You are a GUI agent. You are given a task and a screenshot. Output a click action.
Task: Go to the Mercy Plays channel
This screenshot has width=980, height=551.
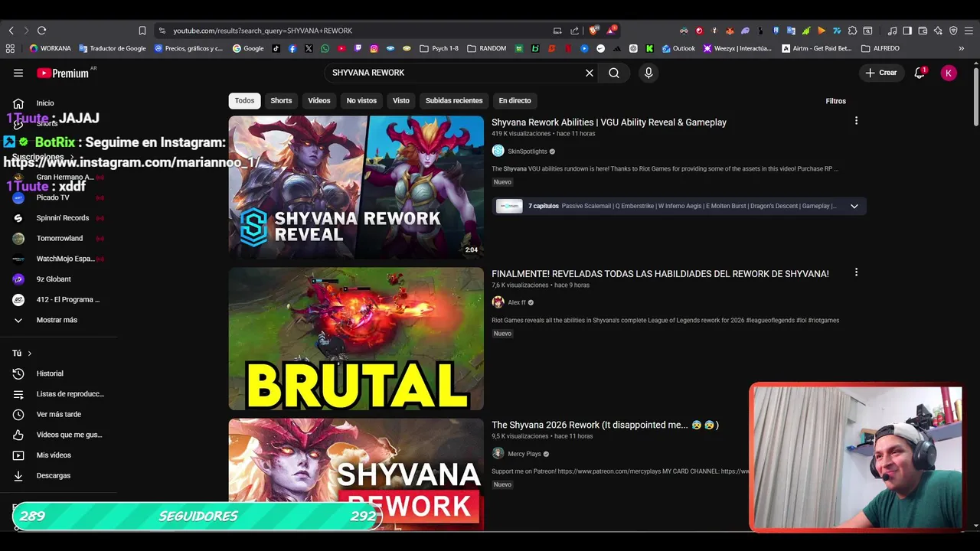point(524,454)
